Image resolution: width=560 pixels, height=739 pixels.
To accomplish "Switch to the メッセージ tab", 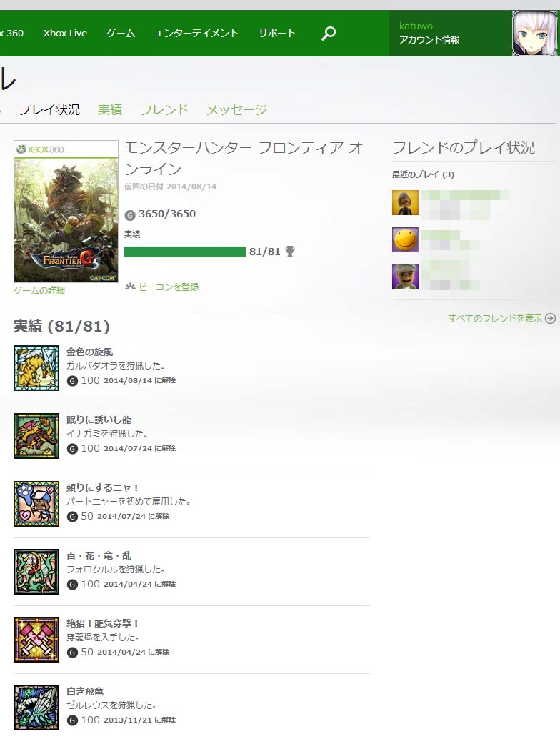I will tap(237, 110).
